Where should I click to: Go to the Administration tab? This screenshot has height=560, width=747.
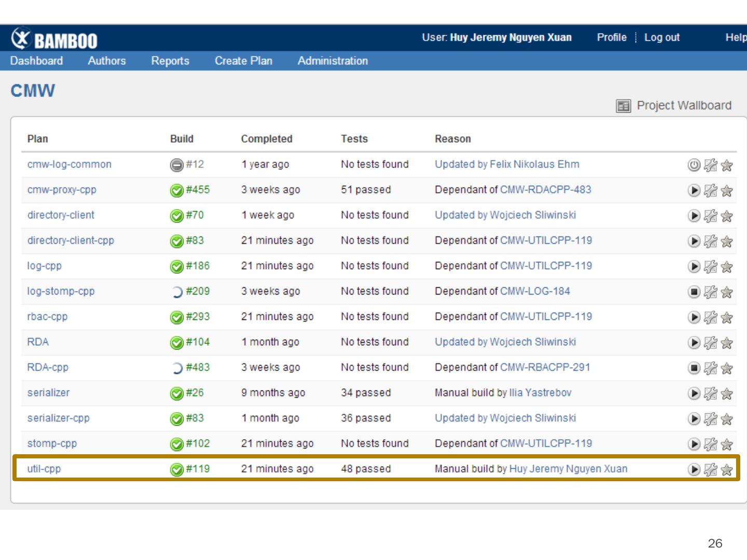pos(333,61)
